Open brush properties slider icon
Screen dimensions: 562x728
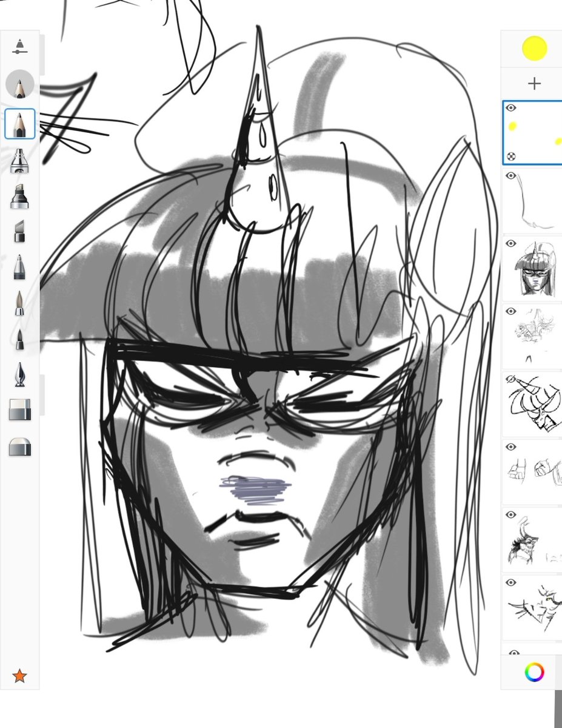click(20, 47)
